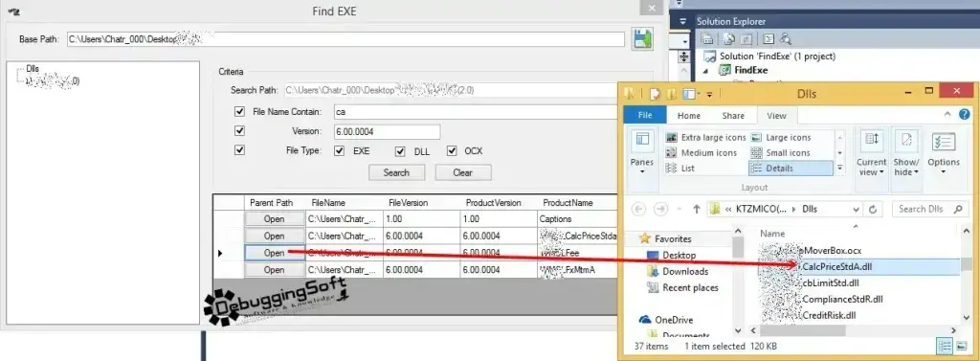Refresh the Dlls folder address bar
Viewport: 980px width, 361px height.
pyautogui.click(x=873, y=209)
